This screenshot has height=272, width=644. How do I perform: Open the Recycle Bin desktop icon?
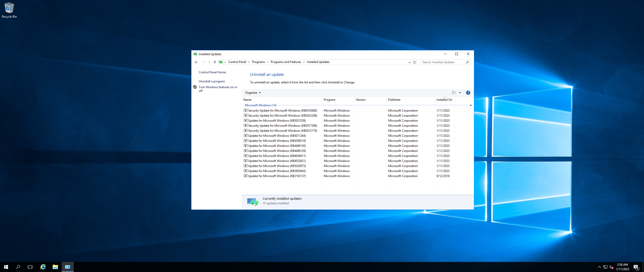[x=9, y=10]
